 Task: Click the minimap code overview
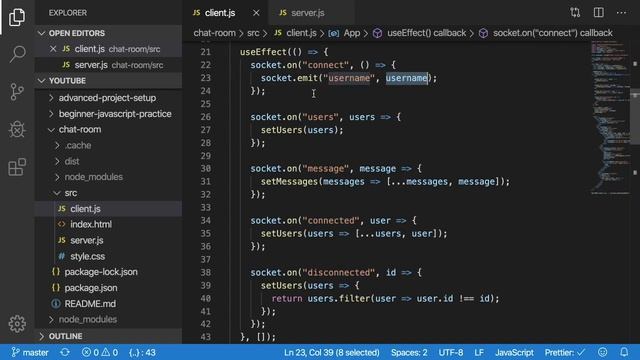611,118
